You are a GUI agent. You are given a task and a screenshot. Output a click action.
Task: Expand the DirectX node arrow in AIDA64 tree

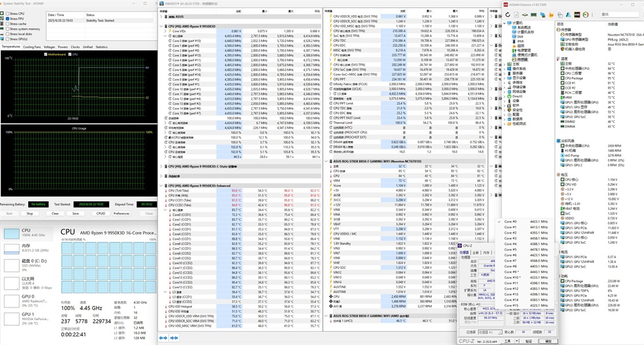pos(505,96)
